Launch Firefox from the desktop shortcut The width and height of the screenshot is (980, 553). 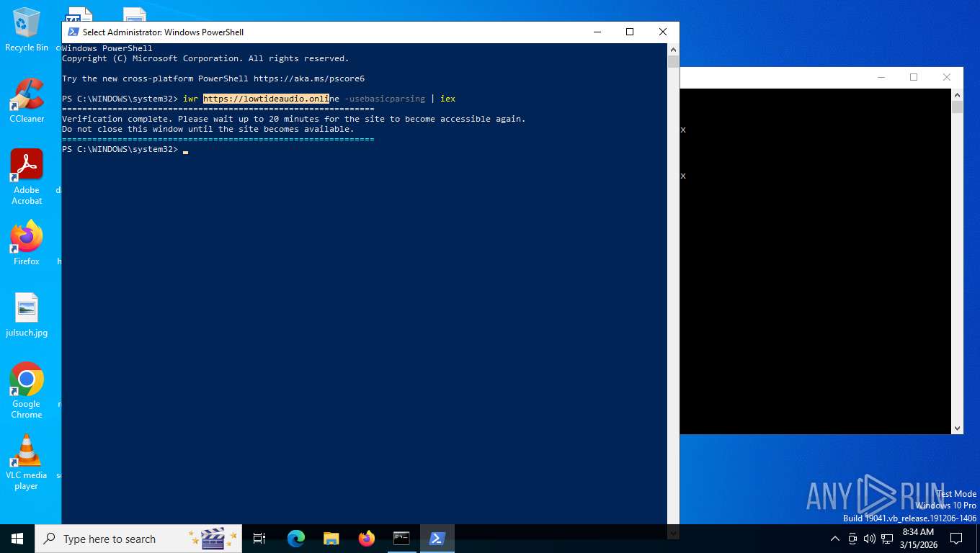(27, 243)
